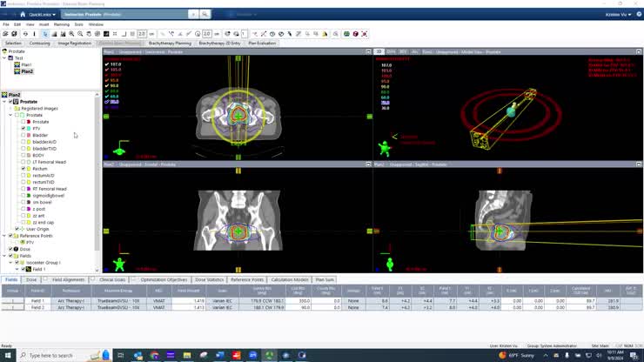Check the Bladder structure checkbox
Viewport: 644px width, 362px height.
click(x=23, y=135)
